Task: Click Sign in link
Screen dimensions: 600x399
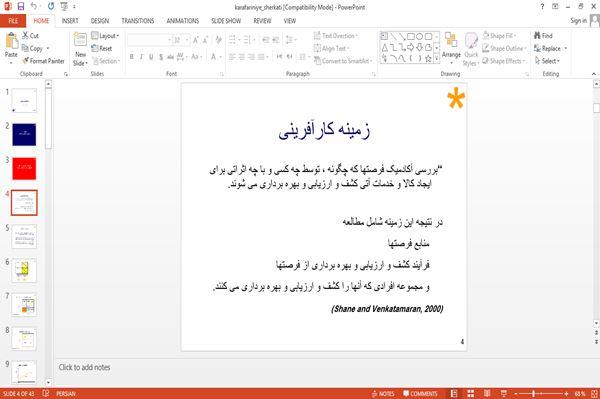Action: click(578, 21)
